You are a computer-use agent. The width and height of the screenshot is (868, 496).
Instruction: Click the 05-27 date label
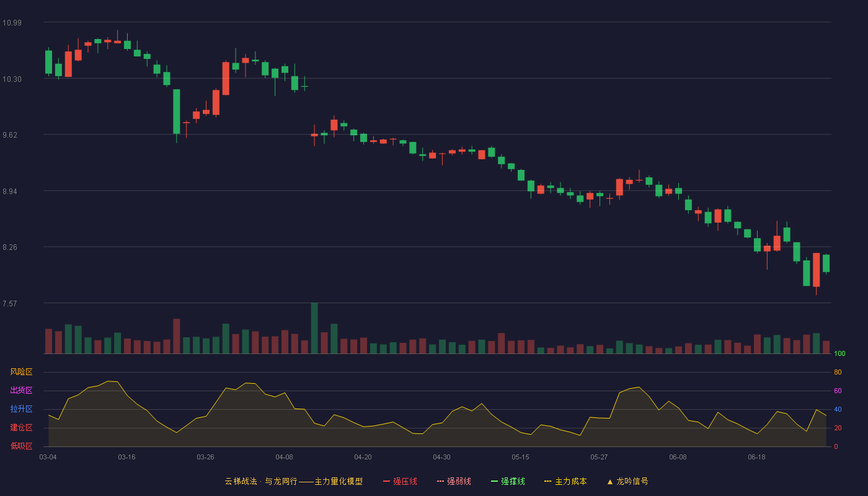point(599,457)
